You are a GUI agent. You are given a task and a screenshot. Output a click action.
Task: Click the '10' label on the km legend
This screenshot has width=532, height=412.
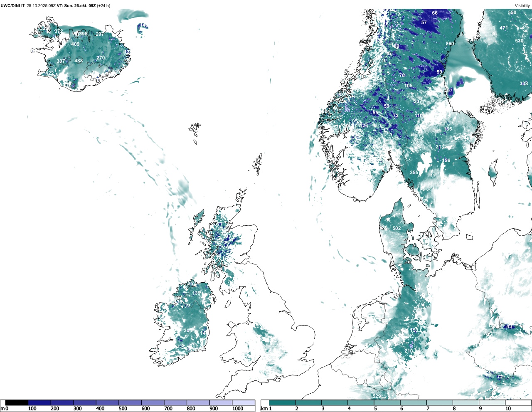point(508,409)
